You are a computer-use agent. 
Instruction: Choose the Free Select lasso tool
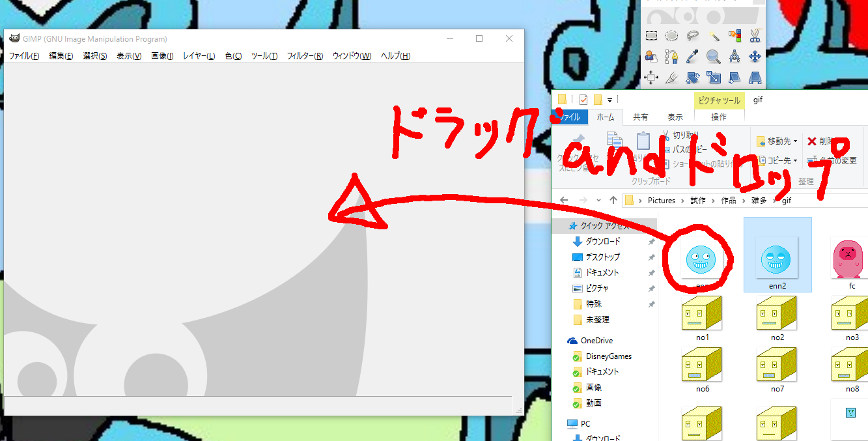pyautogui.click(x=692, y=36)
